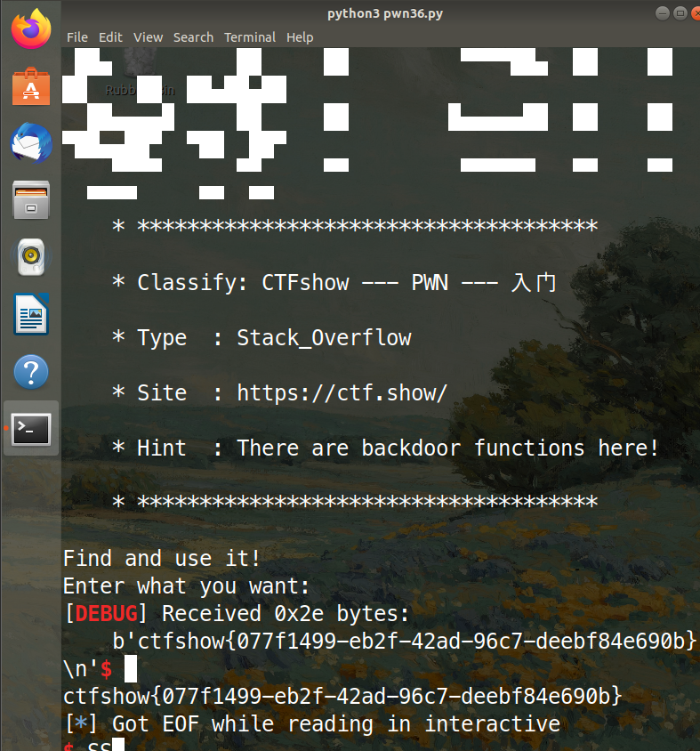Open Thunderbird Mail in the dock

[31, 143]
